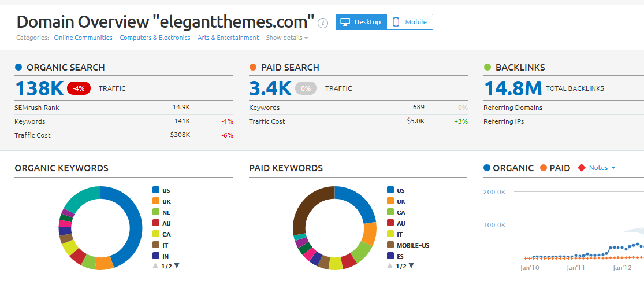The image size is (644, 288).
Task: Open Notes dropdown in chart legend
Action: pyautogui.click(x=602, y=168)
